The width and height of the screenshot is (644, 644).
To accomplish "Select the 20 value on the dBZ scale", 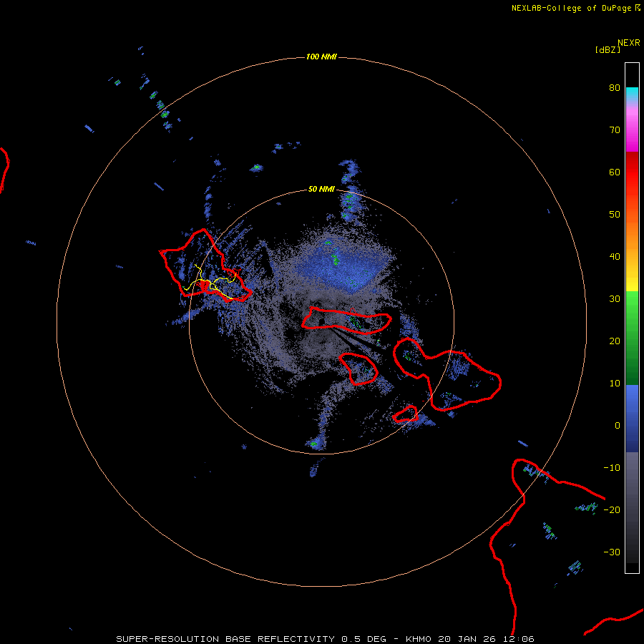I will click(x=615, y=341).
